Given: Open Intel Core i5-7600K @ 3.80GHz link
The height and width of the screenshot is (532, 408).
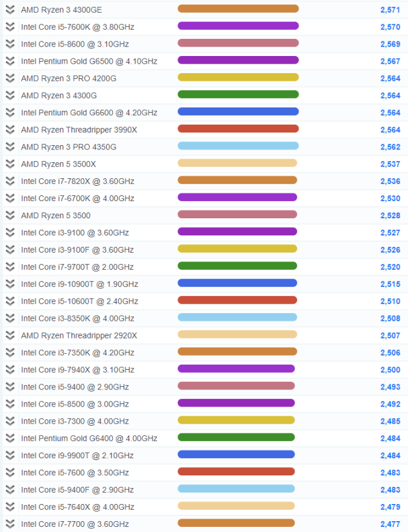Looking at the screenshot, I should [78, 27].
